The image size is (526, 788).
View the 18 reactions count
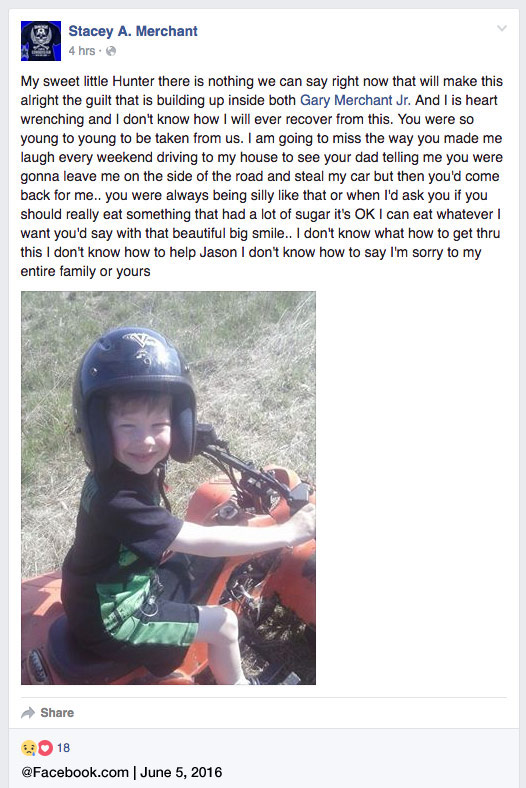coord(63,748)
